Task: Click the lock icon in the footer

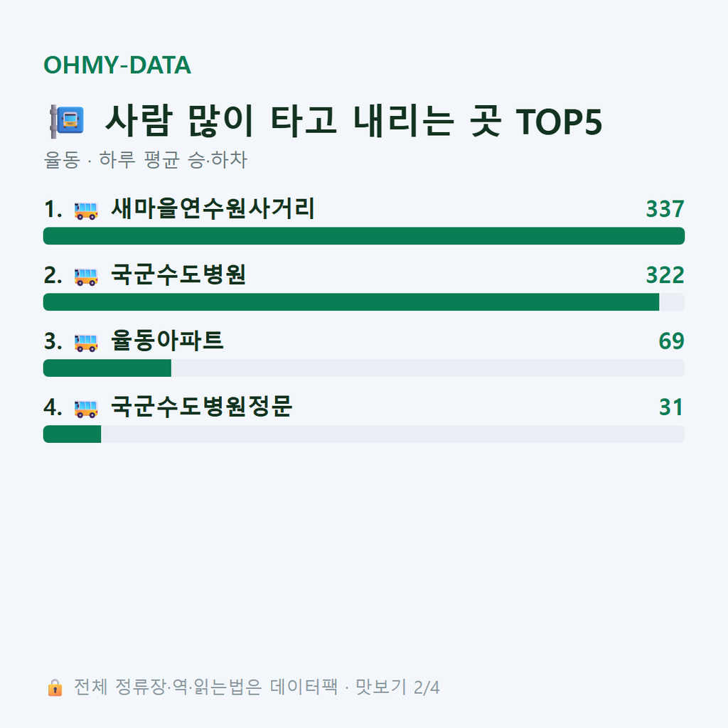Action: click(x=55, y=687)
